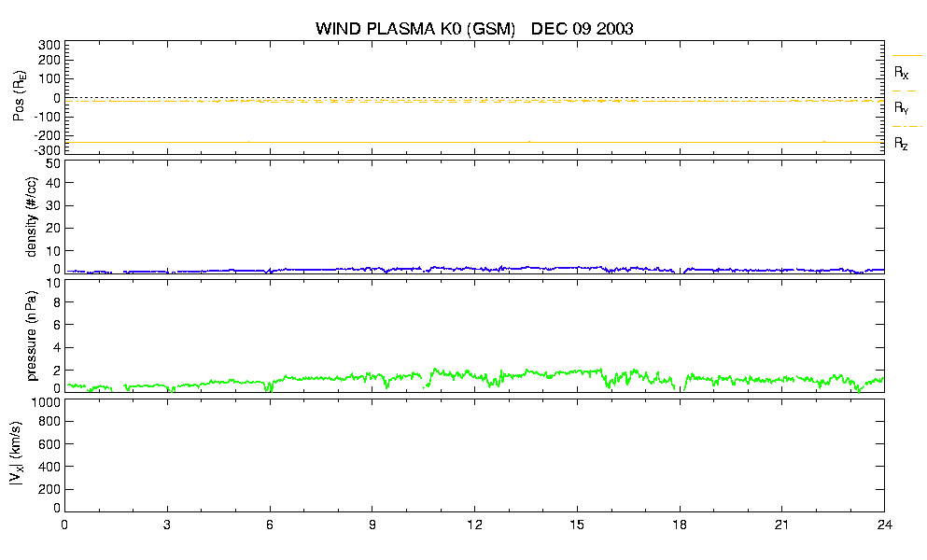This screenshot has height=560, width=927.
Task: Click the x-axis tick label 21
Action: click(x=781, y=525)
